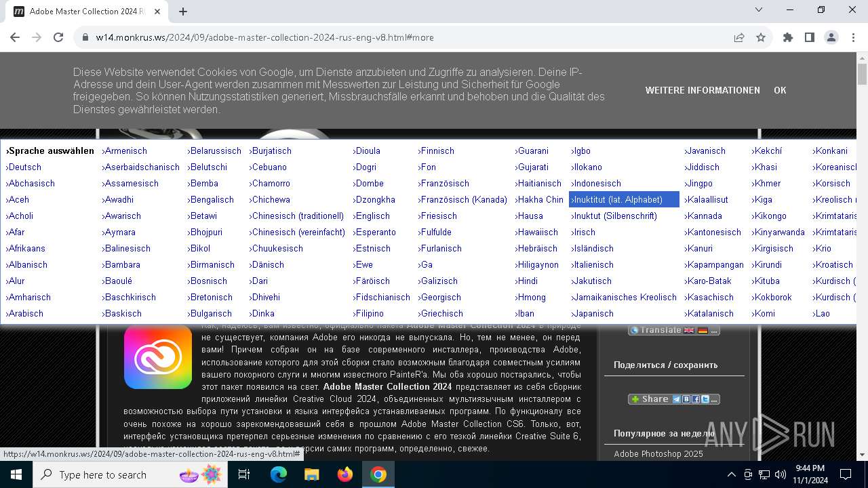Viewport: 868px width, 488px height.
Task: Show hidden system tray icons
Action: tap(731, 474)
